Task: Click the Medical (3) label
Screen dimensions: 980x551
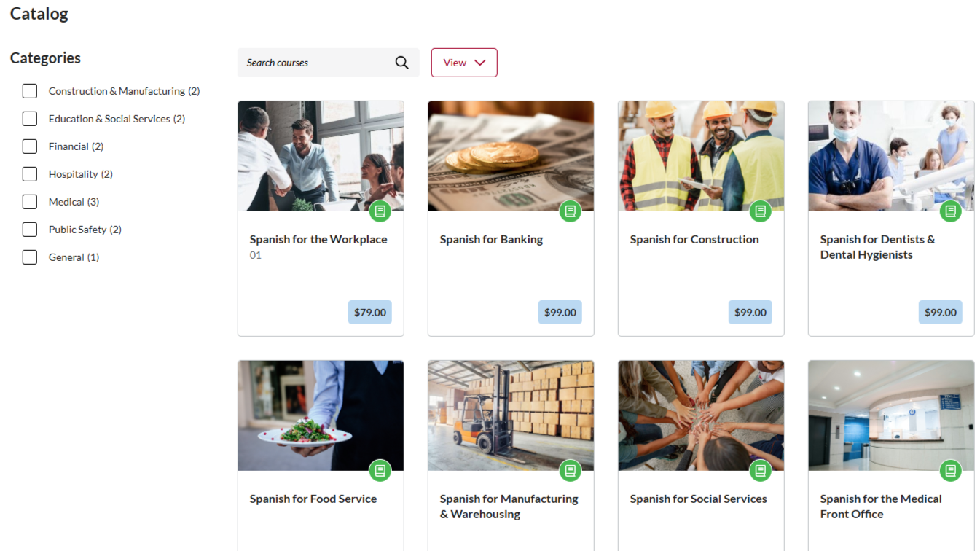Action: click(x=74, y=202)
